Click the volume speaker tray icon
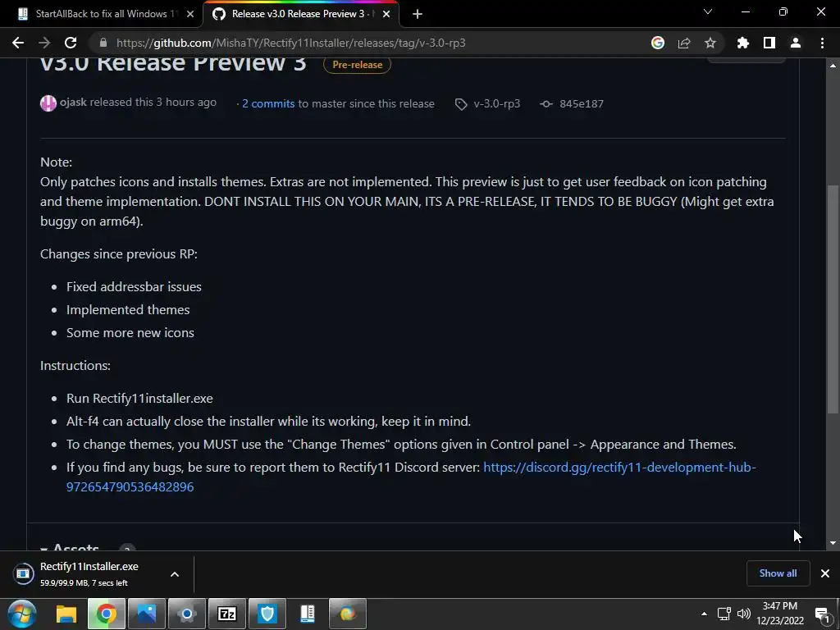This screenshot has height=630, width=840. click(744, 614)
